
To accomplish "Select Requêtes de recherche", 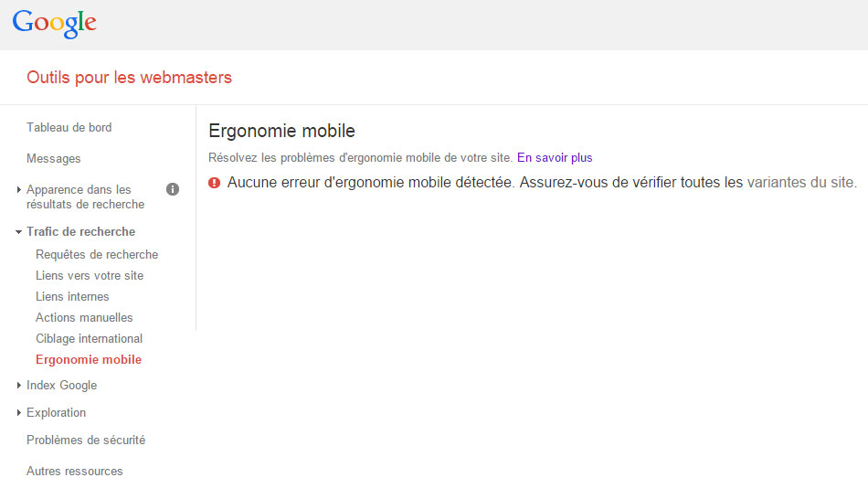I will click(97, 254).
